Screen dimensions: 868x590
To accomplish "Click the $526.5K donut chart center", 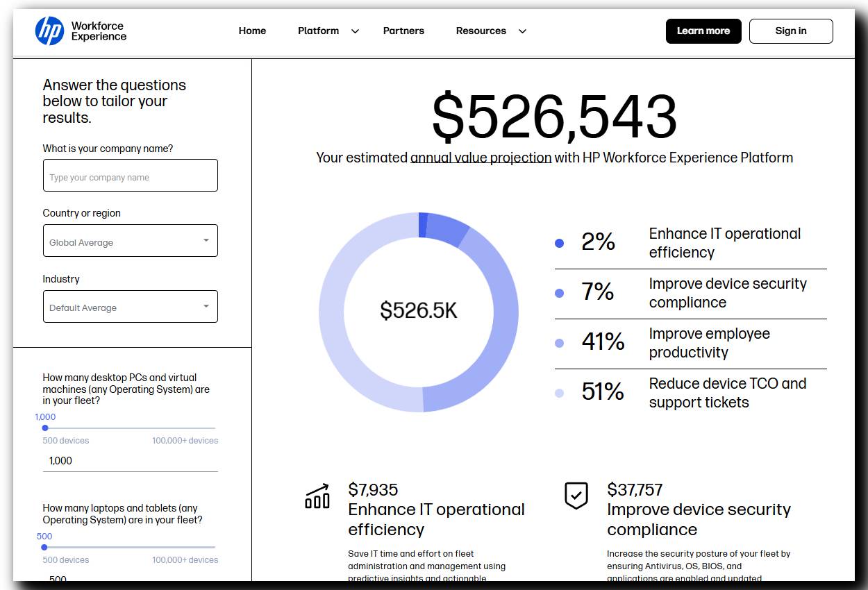I will click(419, 311).
